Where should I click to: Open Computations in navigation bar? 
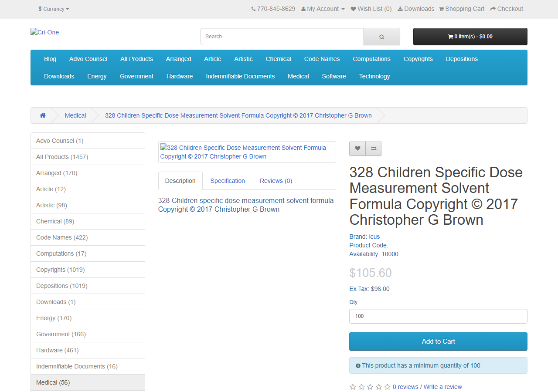[x=372, y=59]
